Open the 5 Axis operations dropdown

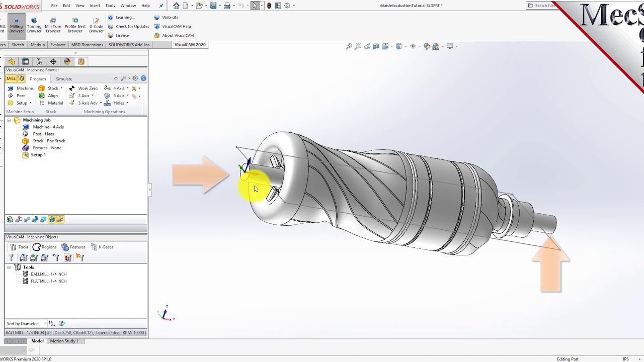(116, 96)
